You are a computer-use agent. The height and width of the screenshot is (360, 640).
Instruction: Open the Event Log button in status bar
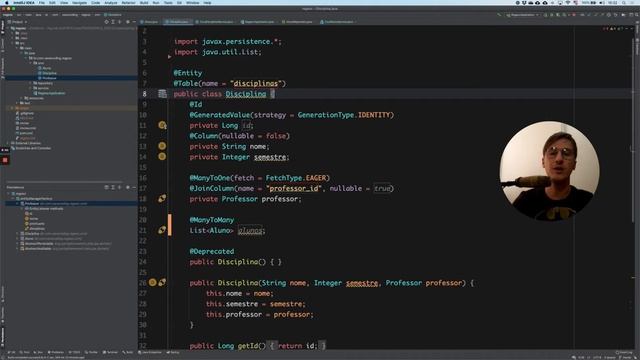click(624, 352)
